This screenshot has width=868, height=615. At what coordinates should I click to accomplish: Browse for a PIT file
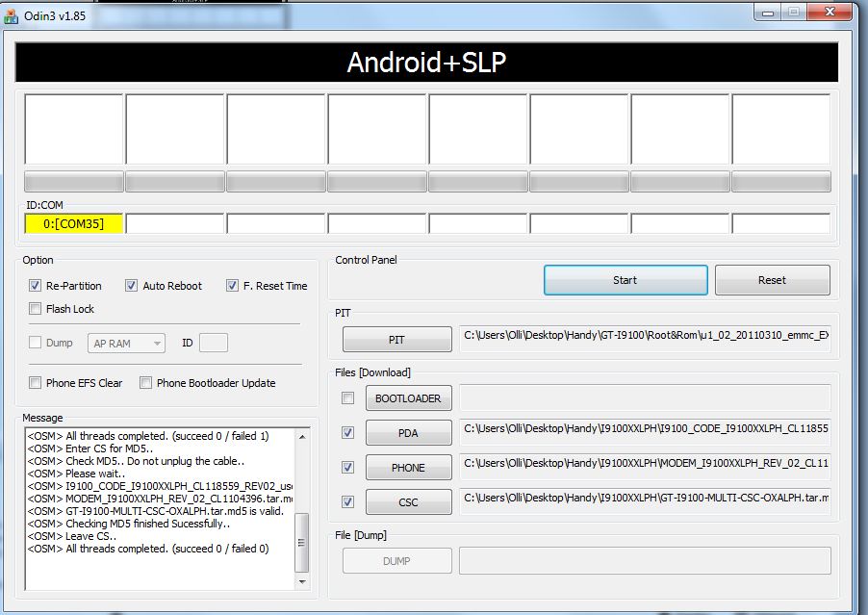[x=396, y=340]
